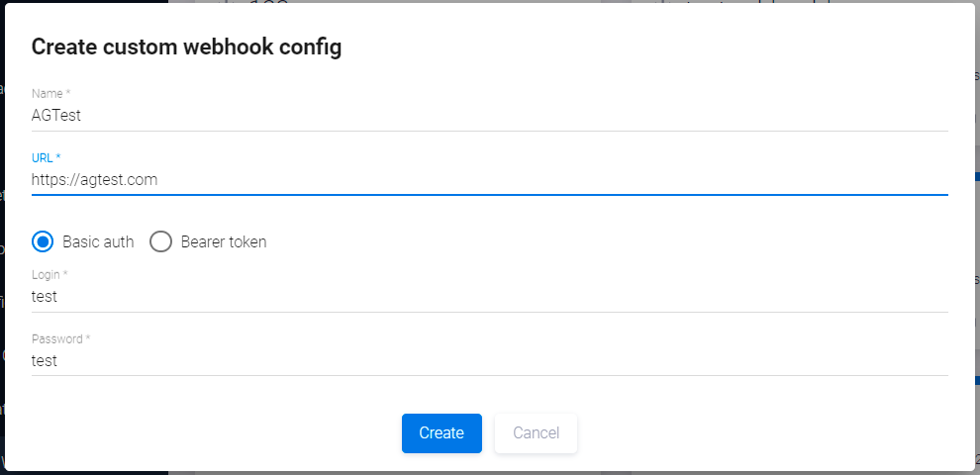Click the "Bearer token" option label

coord(224,241)
